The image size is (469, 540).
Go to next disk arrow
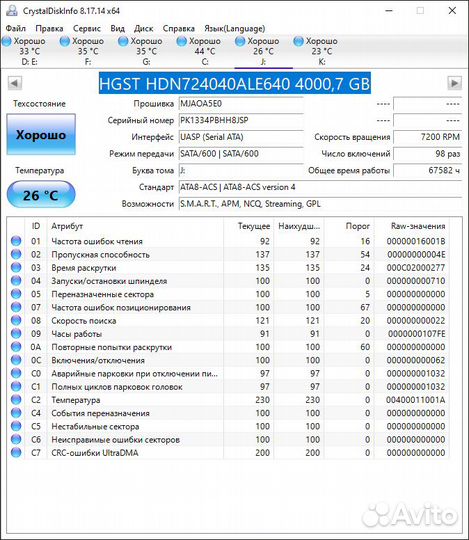[x=455, y=83]
